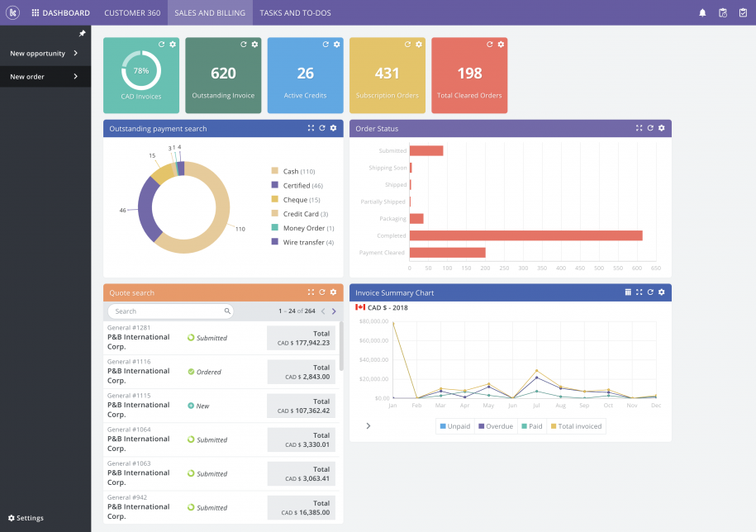Toggle the Unpaid series in chart legend
756x532 pixels.
pyautogui.click(x=454, y=426)
